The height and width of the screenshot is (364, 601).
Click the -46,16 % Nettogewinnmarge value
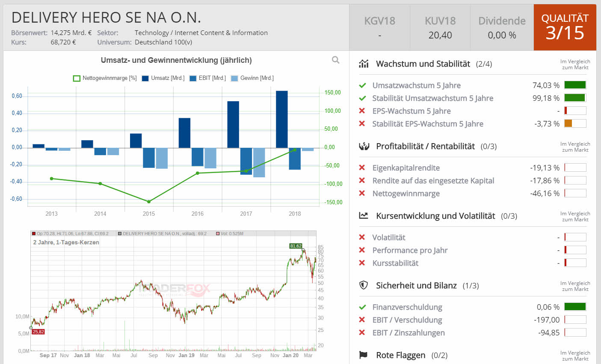point(545,194)
